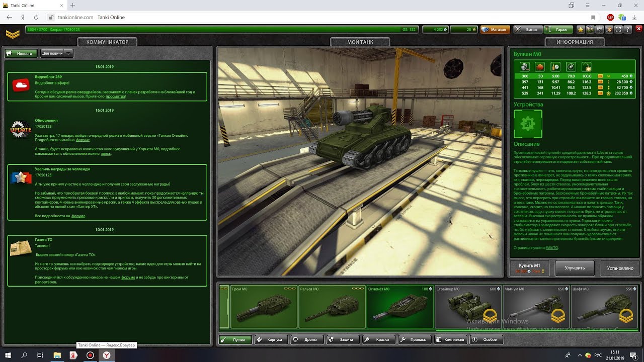Click the explosion stat icon

tap(587, 66)
